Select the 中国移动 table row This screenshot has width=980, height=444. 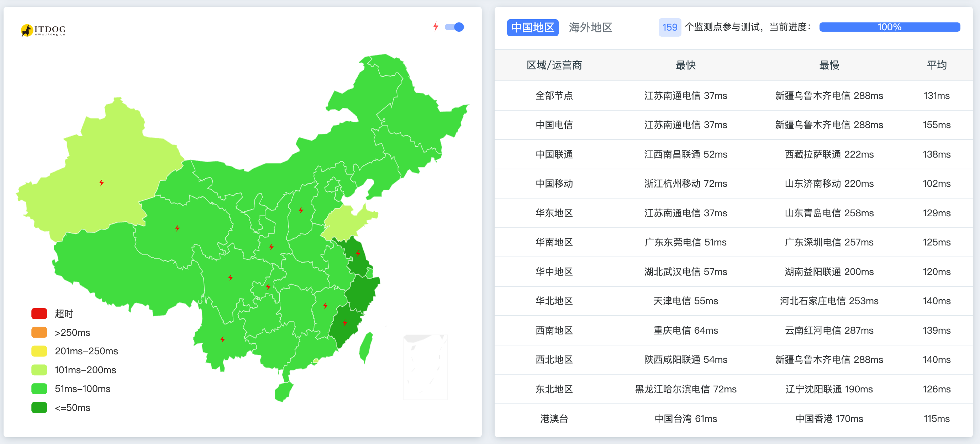click(x=554, y=183)
